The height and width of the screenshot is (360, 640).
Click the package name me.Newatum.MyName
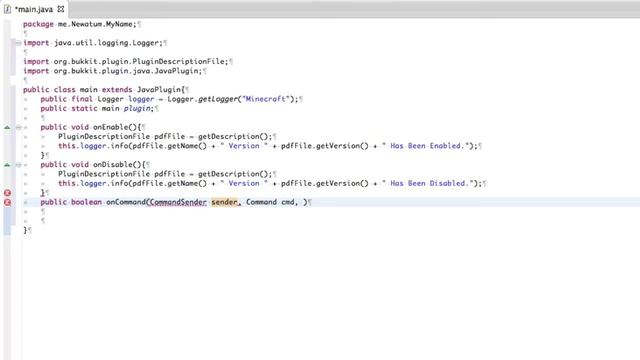pyautogui.click(x=95, y=24)
